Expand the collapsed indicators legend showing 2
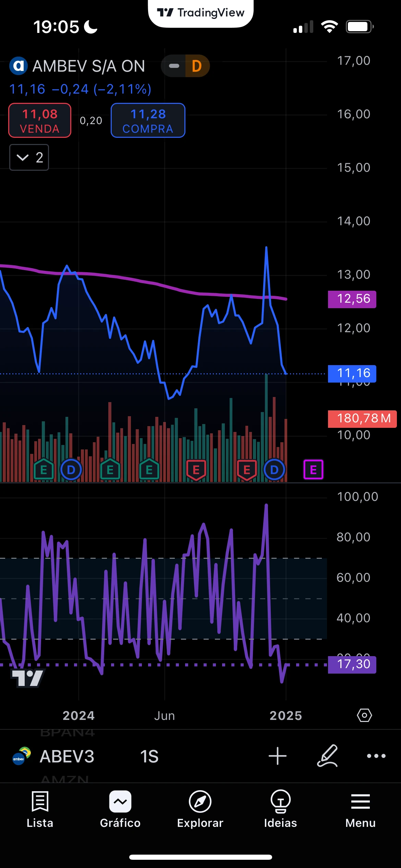The width and height of the screenshot is (401, 868). pyautogui.click(x=29, y=157)
